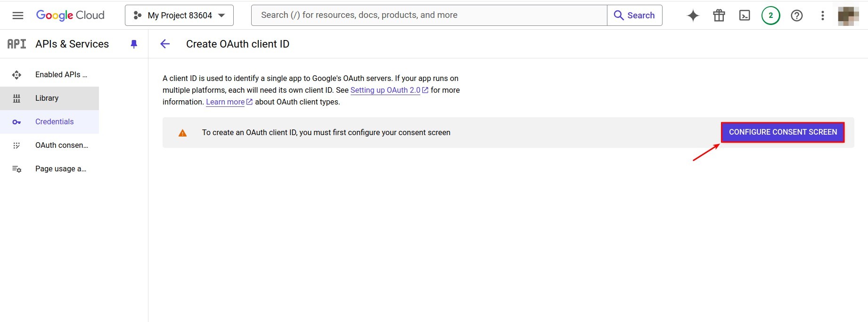The image size is (868, 322).
Task: Unpin APIs & Services with pin icon
Action: (x=134, y=44)
